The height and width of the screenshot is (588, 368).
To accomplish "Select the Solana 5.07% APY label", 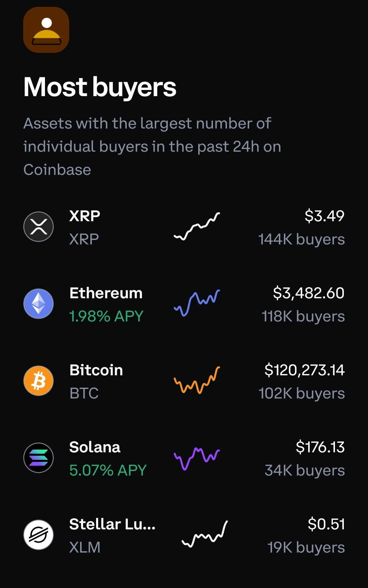I will tap(108, 470).
